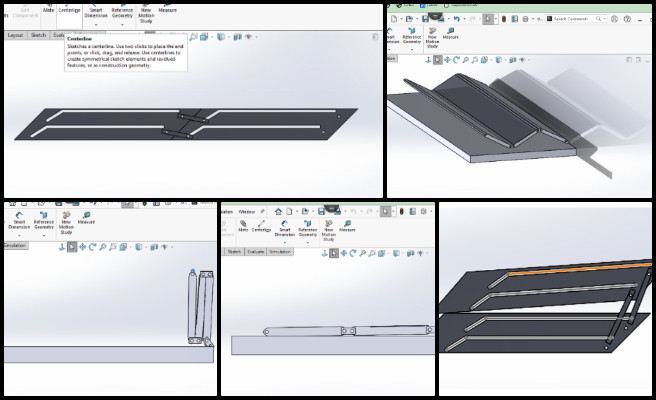Select Centerline above the Centerline tooltip
This screenshot has width=656, height=400.
(69, 8)
